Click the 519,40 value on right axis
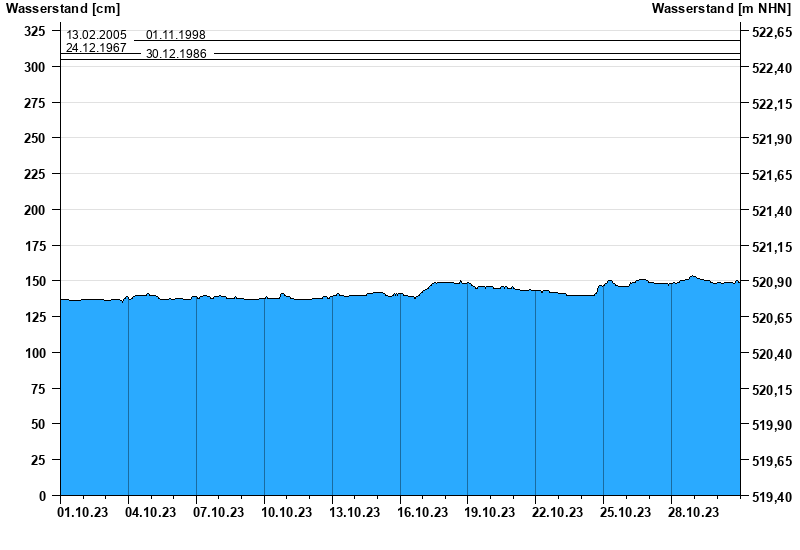Image resolution: width=800 pixels, height=550 pixels. click(771, 497)
